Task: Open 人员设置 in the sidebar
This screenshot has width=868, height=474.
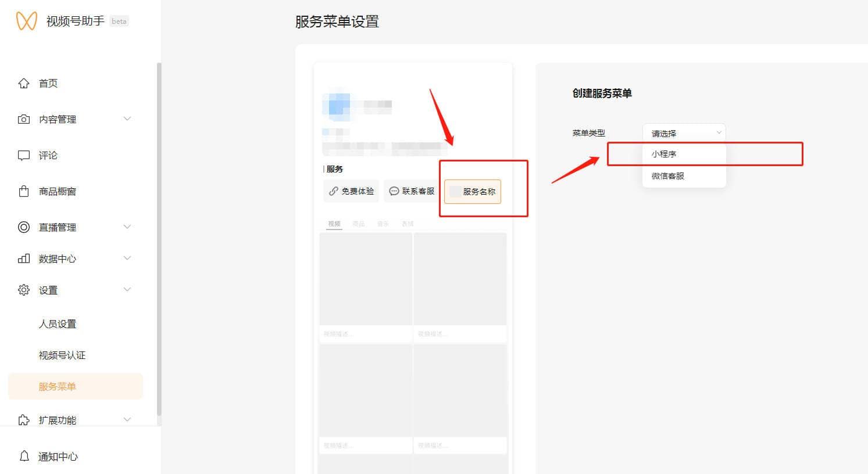Action: (x=58, y=324)
